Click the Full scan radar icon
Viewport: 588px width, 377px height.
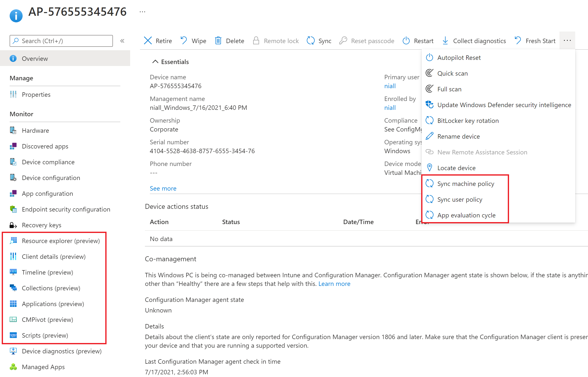(430, 89)
